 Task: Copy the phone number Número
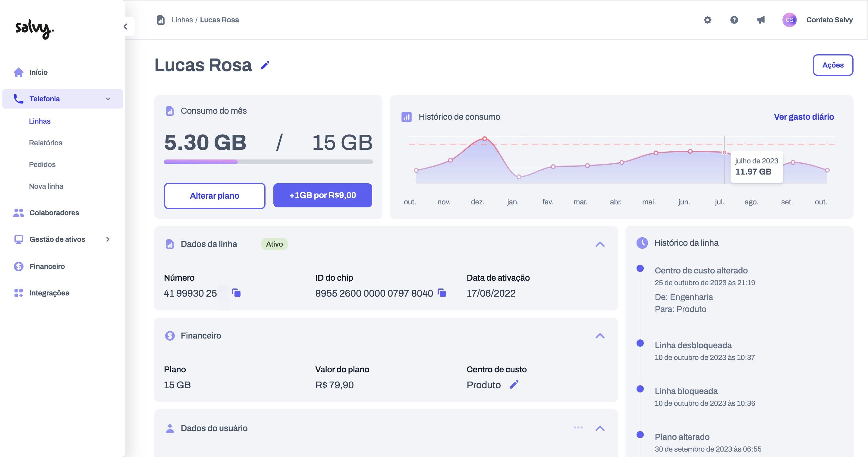tap(237, 293)
